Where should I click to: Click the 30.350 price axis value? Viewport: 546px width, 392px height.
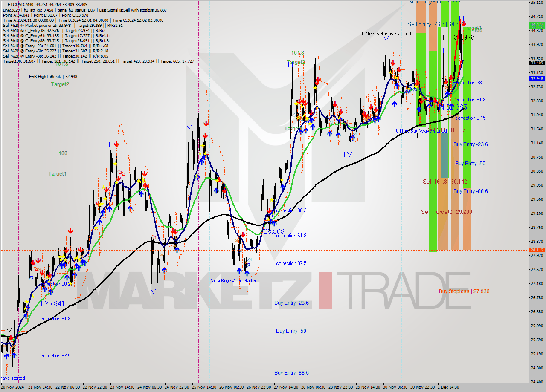[537, 171]
